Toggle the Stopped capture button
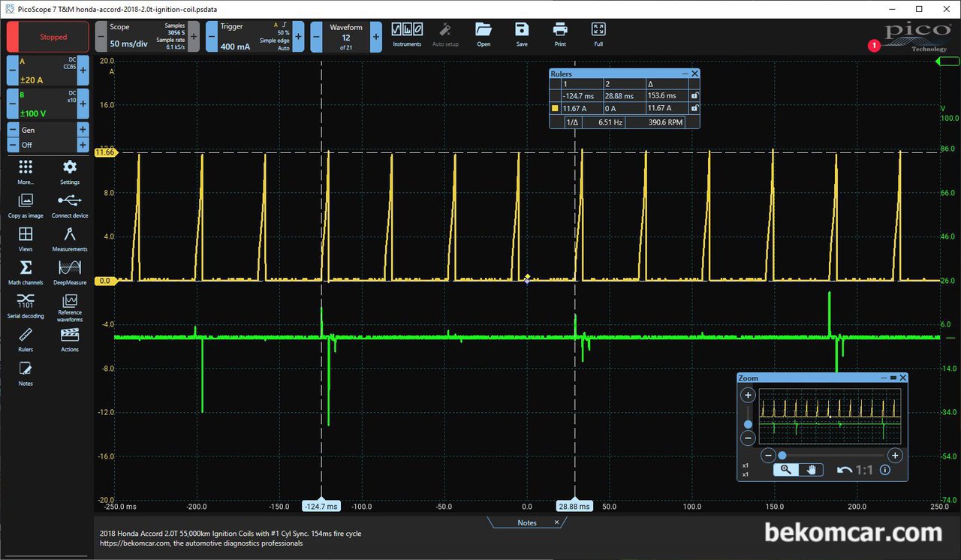Screen dimensions: 961x560 coord(48,37)
